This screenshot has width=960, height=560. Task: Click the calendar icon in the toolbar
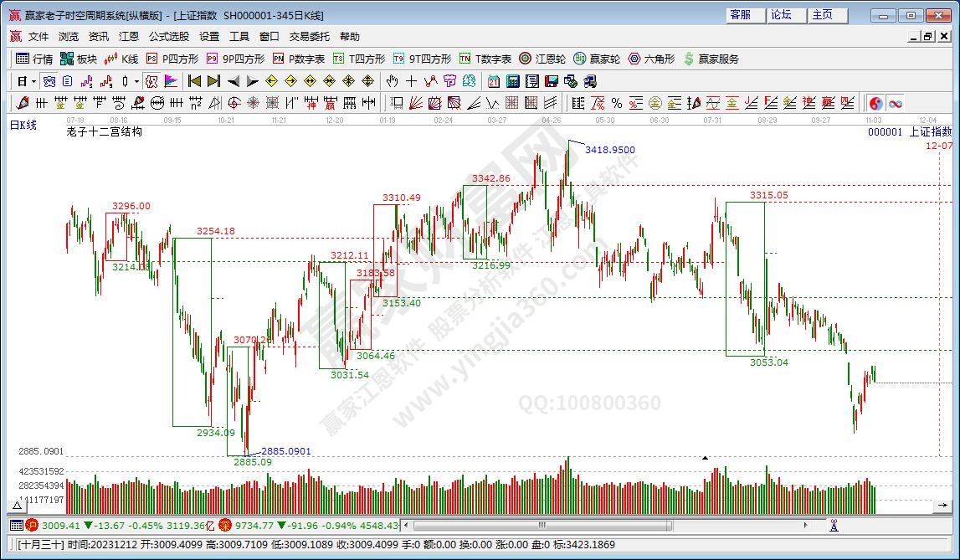click(x=494, y=81)
